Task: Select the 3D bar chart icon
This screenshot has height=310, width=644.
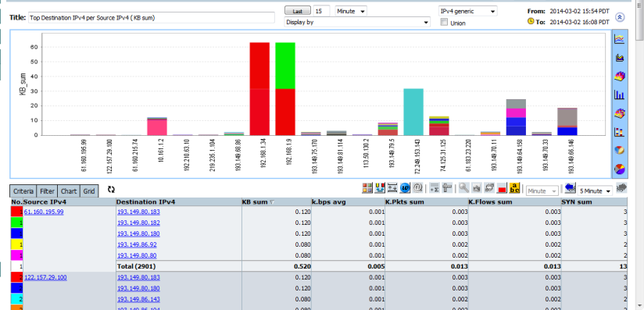Action: pos(619,113)
